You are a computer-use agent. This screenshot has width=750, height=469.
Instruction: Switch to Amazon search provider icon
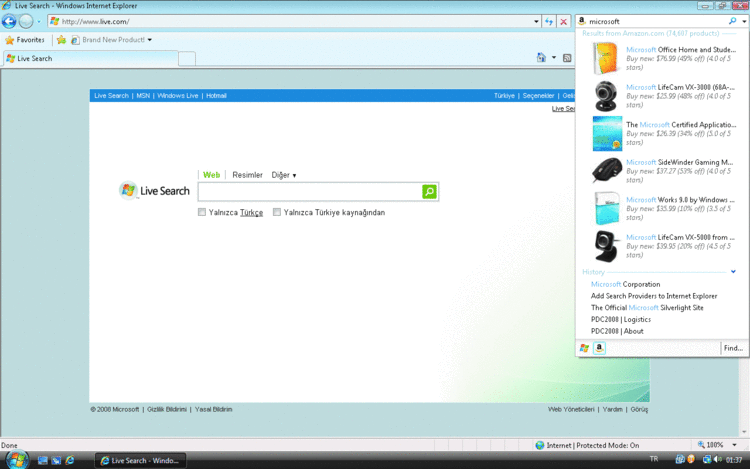point(599,348)
